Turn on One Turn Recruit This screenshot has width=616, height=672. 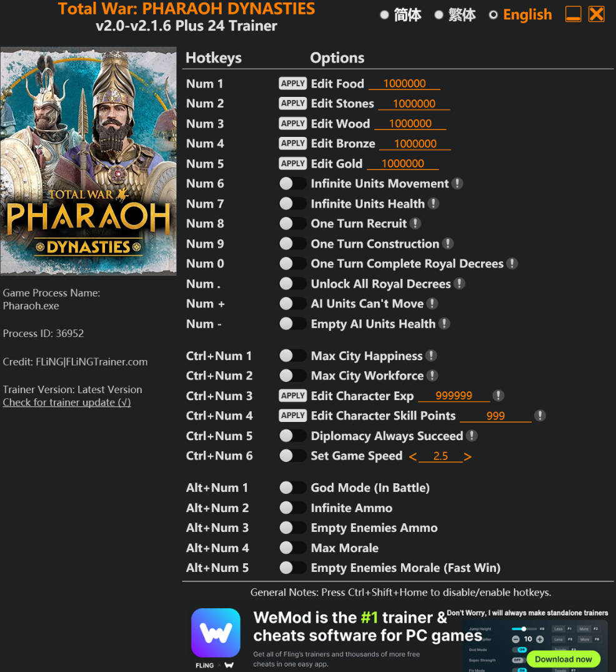(292, 223)
